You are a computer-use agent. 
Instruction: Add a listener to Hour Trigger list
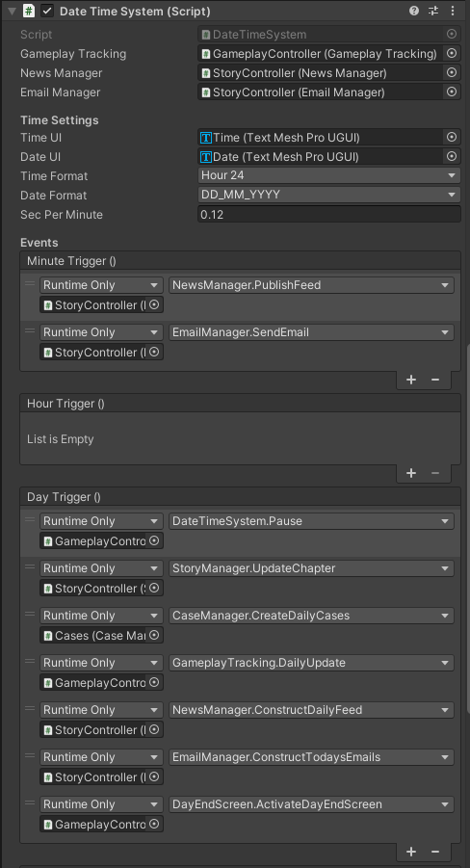(x=411, y=473)
